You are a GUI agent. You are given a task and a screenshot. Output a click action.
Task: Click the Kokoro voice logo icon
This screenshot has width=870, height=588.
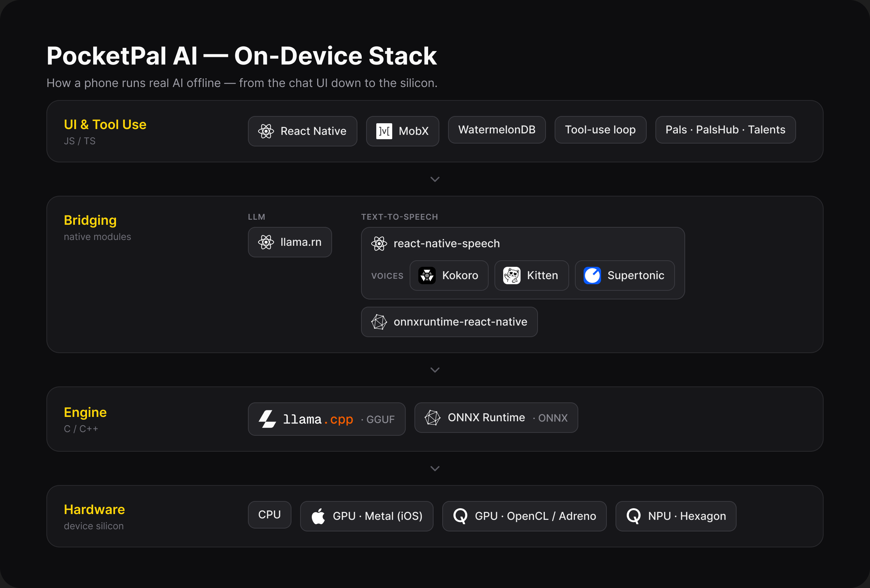point(427,276)
